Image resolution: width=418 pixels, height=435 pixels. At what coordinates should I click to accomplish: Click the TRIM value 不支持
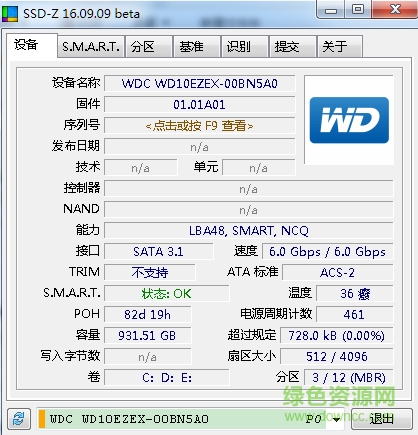coord(150,273)
